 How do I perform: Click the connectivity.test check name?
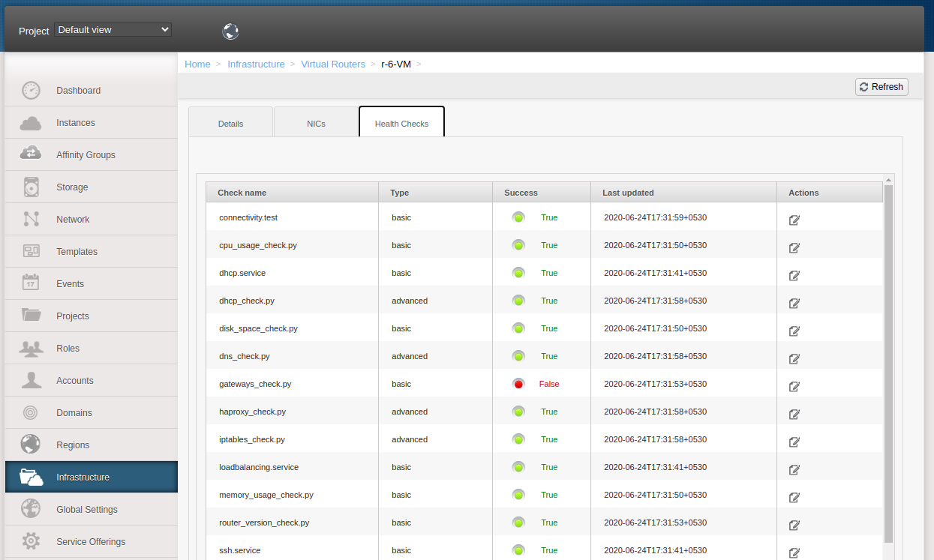click(248, 217)
